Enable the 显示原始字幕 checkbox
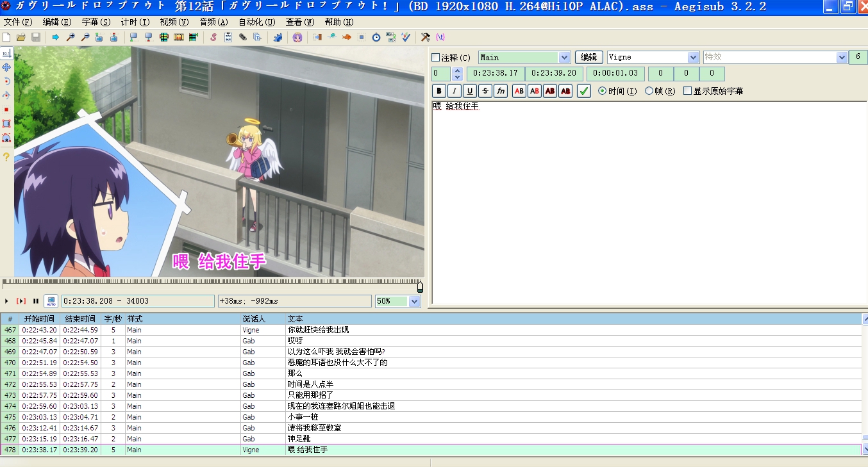This screenshot has width=868, height=467. (688, 91)
